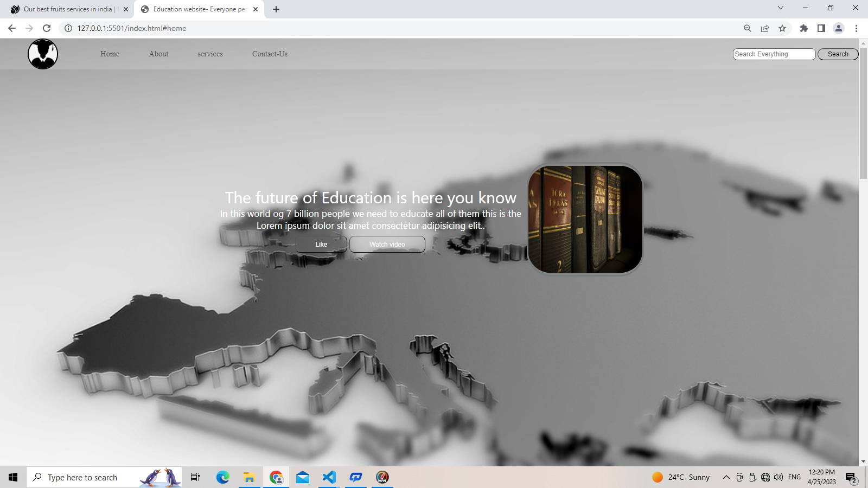
Task: Click the site logo in the navbar
Action: coord(43,54)
